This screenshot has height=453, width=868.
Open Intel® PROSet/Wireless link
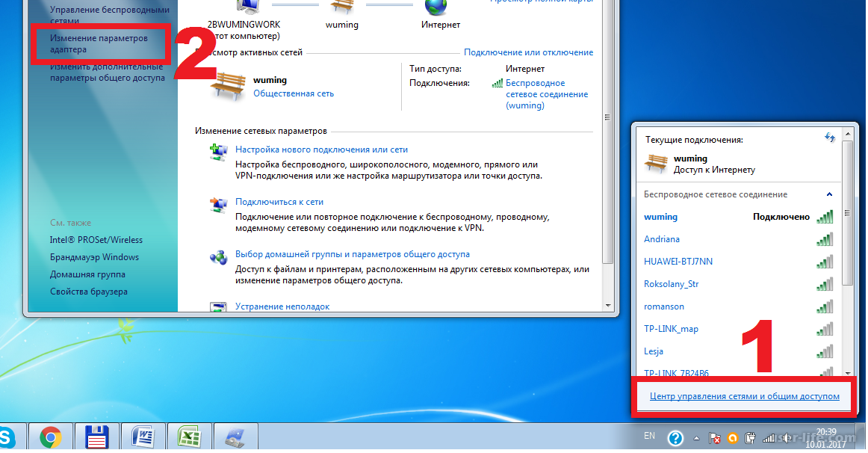[96, 240]
